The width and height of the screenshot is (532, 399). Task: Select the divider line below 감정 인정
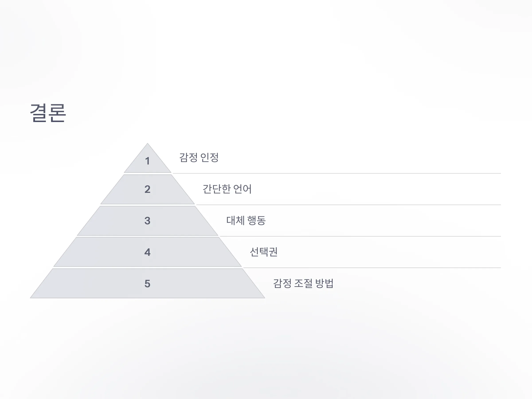(x=337, y=173)
